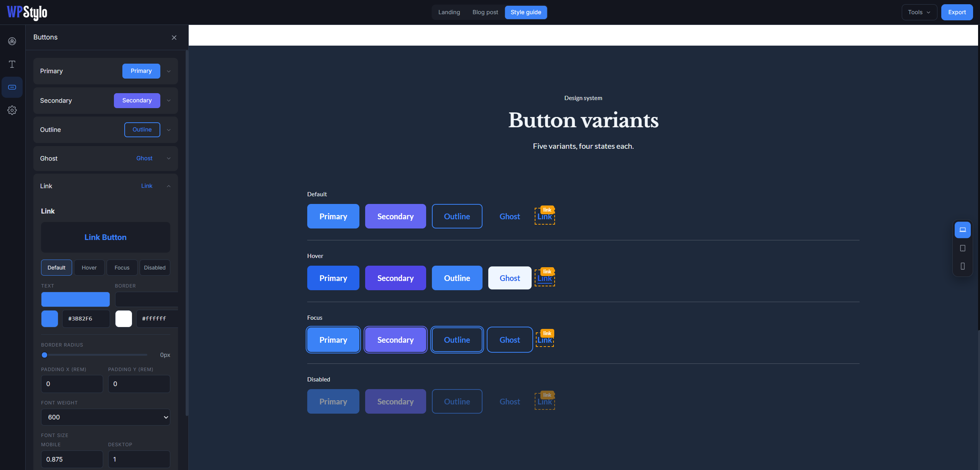This screenshot has width=980, height=470.
Task: Expand the Ghost button section
Action: tap(169, 158)
